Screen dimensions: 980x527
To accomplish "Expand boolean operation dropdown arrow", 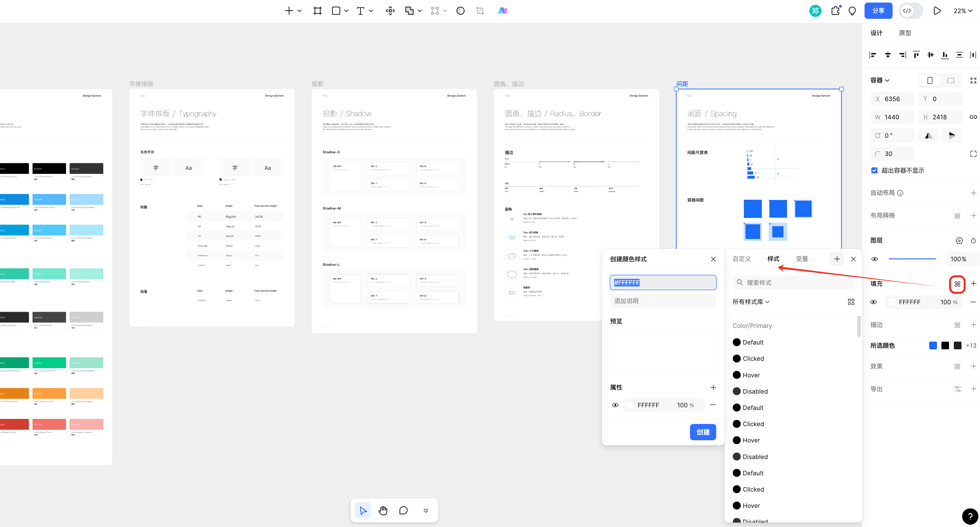I will coord(419,11).
